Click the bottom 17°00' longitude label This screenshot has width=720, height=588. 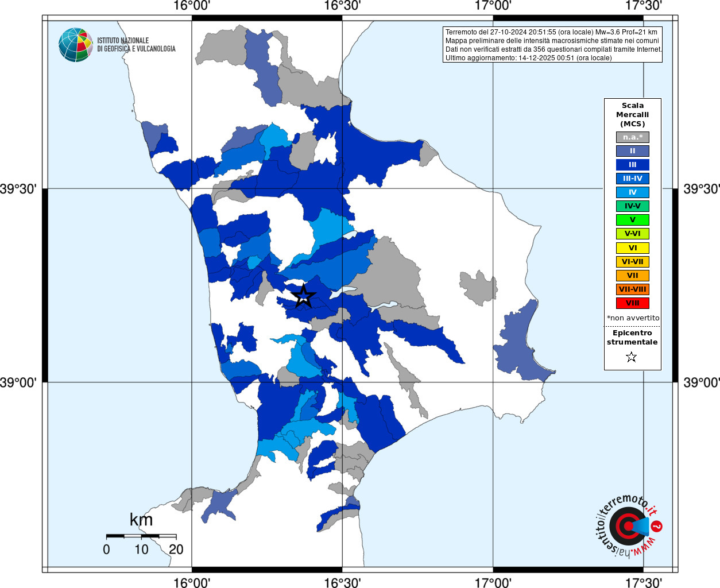tap(493, 582)
